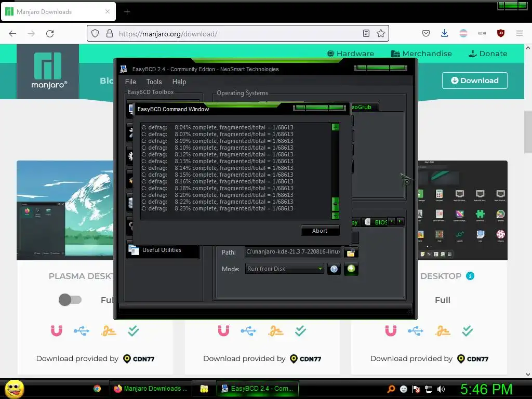This screenshot has height=399, width=532.
Task: Go back in browser
Action: [x=12, y=34]
